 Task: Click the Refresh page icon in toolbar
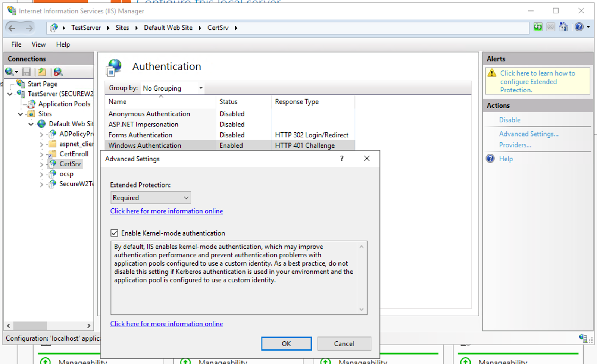[538, 27]
